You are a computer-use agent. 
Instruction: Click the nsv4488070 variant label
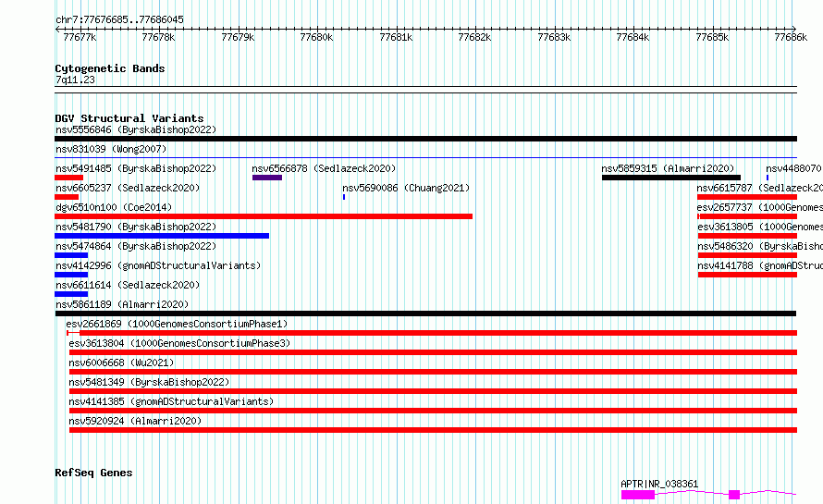coord(793,168)
